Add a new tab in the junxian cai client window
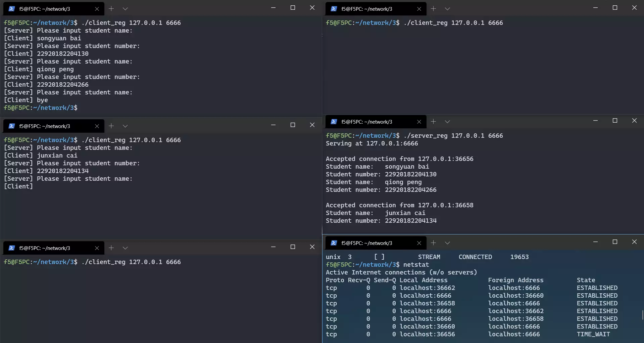644x343 pixels. coord(111,126)
